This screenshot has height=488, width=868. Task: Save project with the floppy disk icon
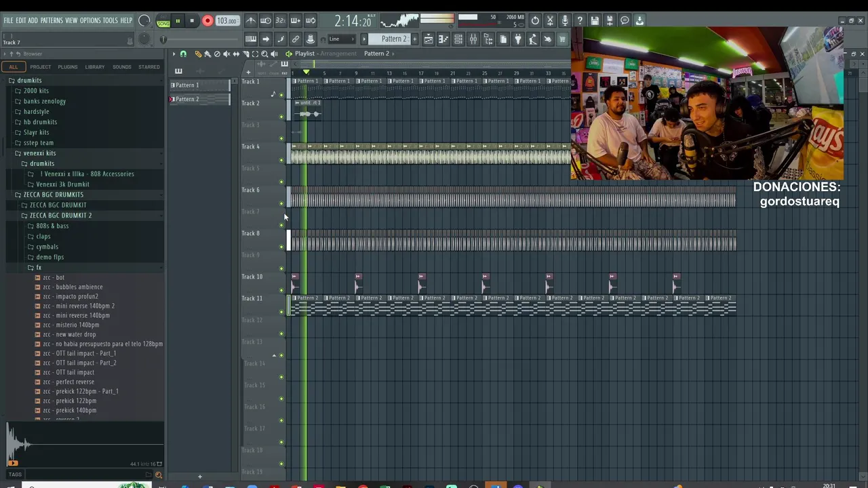[x=595, y=21]
